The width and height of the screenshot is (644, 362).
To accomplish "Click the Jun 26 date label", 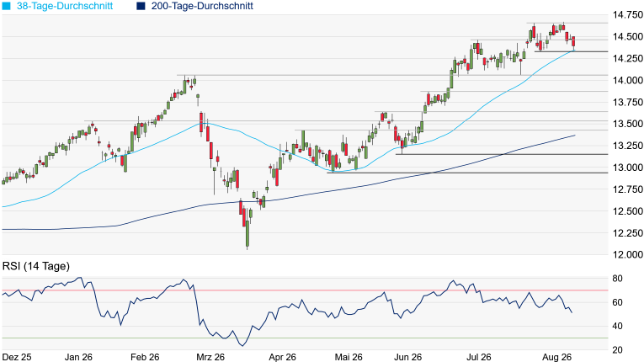I will (407, 357).
